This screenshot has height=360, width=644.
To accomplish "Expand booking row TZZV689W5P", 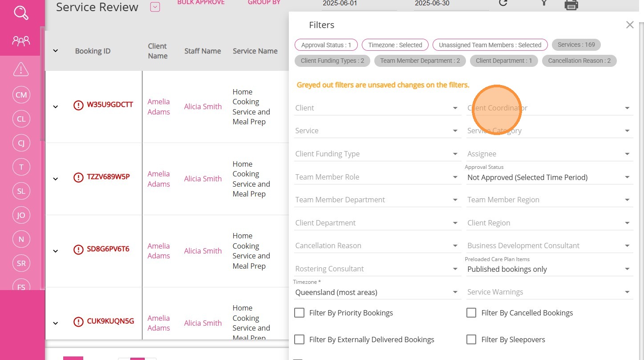I will tap(56, 179).
